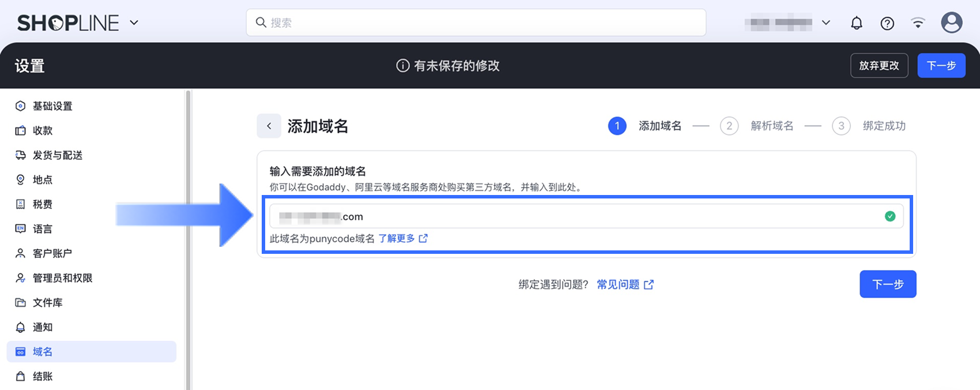This screenshot has height=390, width=980.
Task: Select the 域名 sidebar item
Action: coord(92,351)
